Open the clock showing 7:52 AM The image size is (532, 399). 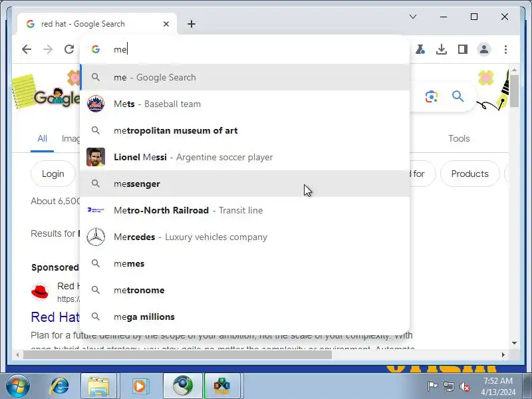pyautogui.click(x=498, y=386)
